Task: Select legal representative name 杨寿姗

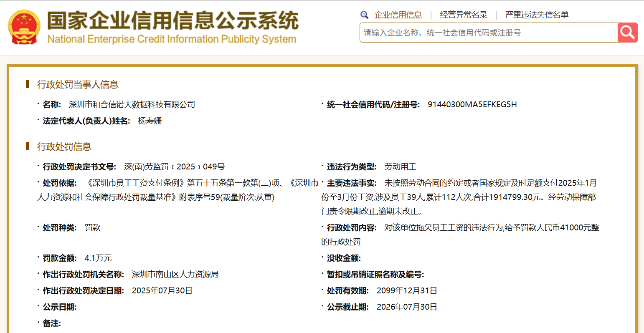Action: click(150, 121)
